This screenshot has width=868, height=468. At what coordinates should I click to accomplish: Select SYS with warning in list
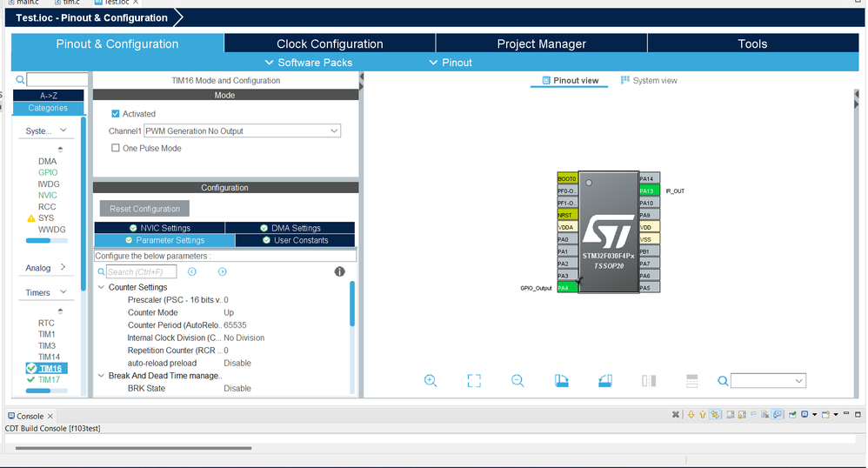click(x=46, y=217)
